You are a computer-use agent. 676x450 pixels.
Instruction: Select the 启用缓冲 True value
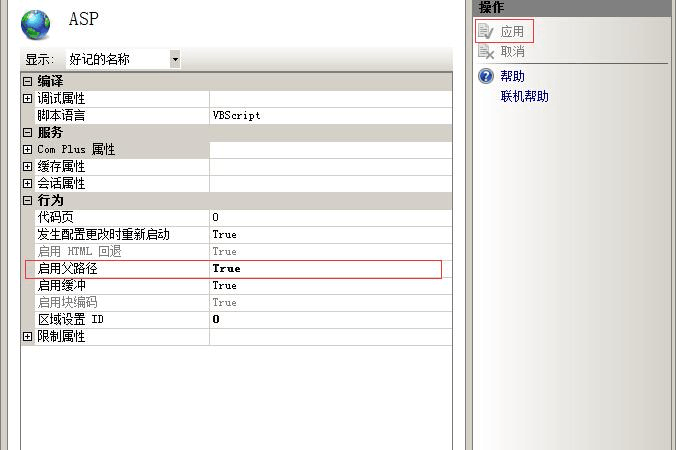[x=224, y=285]
